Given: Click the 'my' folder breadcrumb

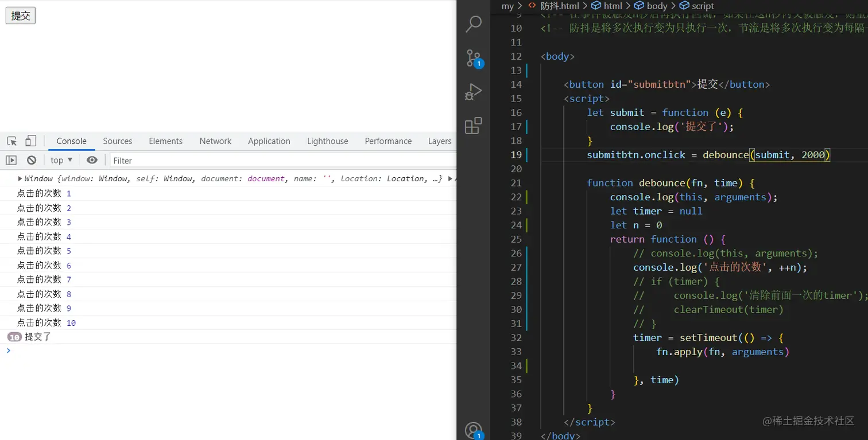Looking at the screenshot, I should [507, 6].
